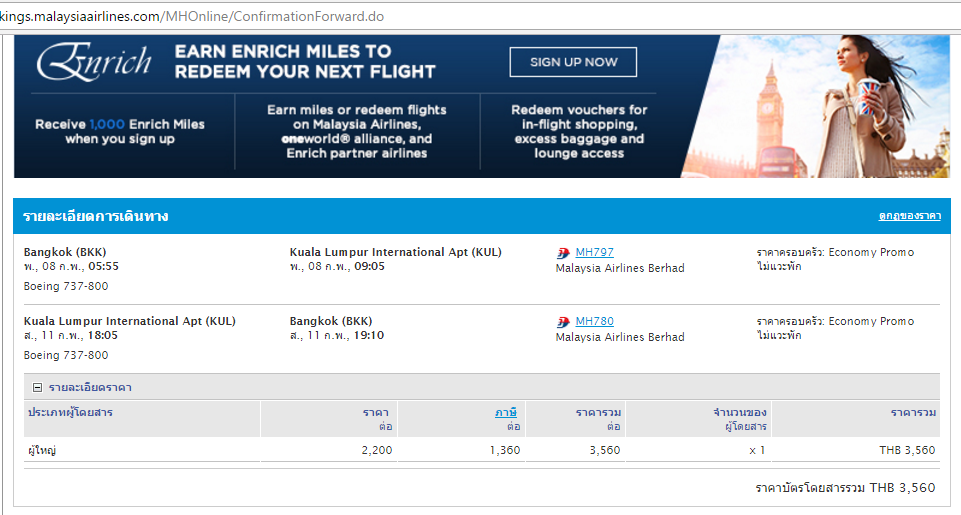This screenshot has height=515, width=961.
Task: Open the MH797 flight number link
Action: pyautogui.click(x=594, y=252)
